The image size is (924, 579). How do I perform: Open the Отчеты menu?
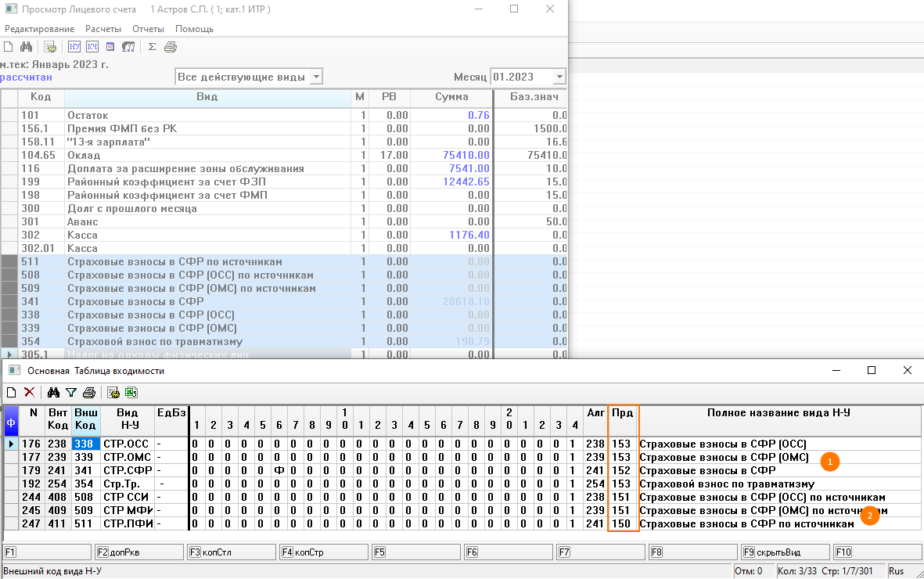148,29
